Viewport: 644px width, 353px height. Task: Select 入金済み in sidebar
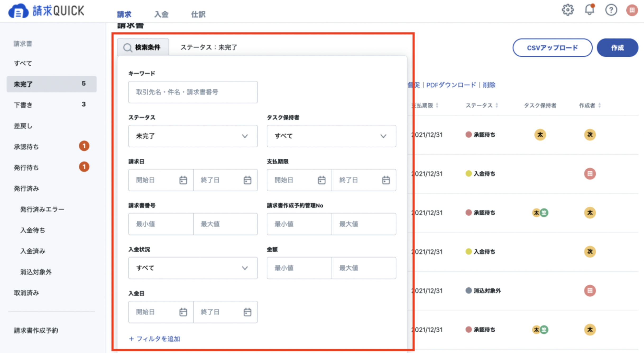point(33,251)
